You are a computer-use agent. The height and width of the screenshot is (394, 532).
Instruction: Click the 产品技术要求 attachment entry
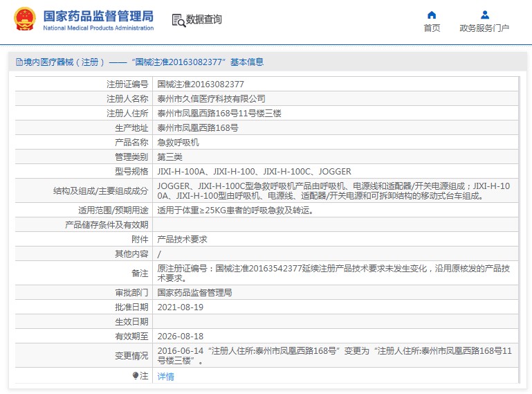[x=183, y=239]
